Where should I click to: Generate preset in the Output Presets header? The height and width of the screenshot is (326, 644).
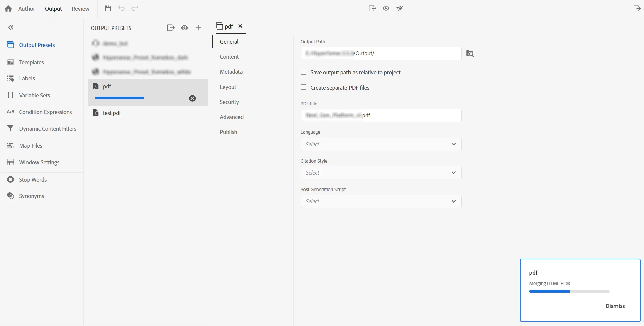[x=171, y=28]
